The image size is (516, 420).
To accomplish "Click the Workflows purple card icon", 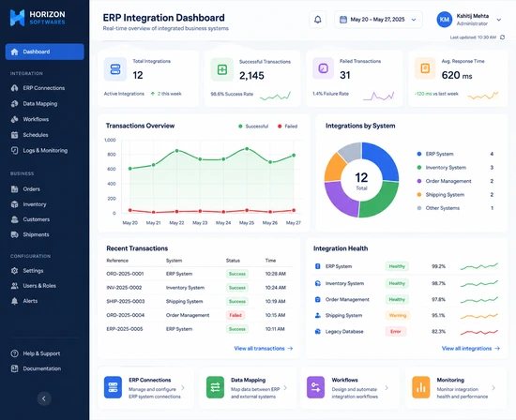I will [x=315, y=387].
